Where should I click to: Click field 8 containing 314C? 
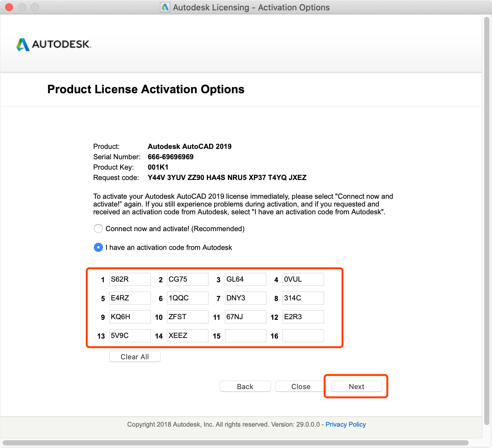click(x=303, y=298)
